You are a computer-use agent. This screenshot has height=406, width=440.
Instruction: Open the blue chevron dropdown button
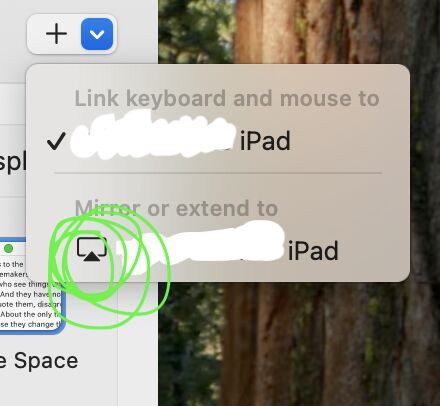point(97,34)
